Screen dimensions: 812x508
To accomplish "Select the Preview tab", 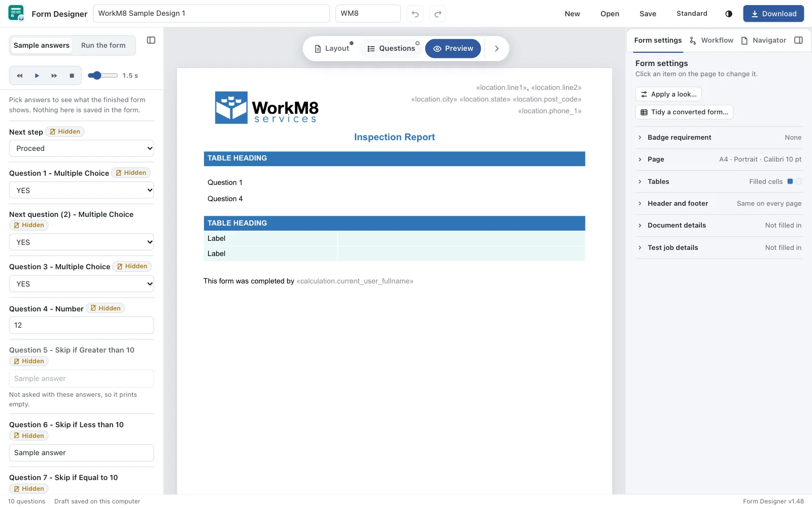I will [x=453, y=48].
